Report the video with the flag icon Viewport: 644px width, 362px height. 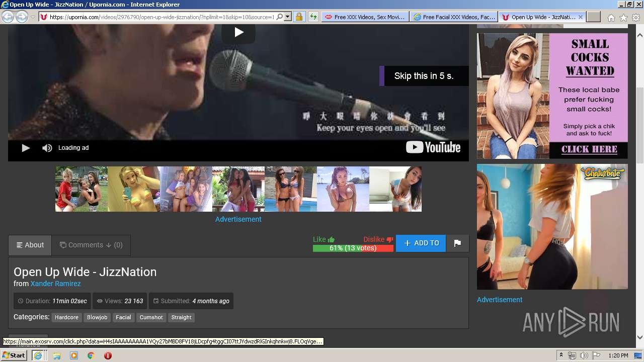pos(457,243)
